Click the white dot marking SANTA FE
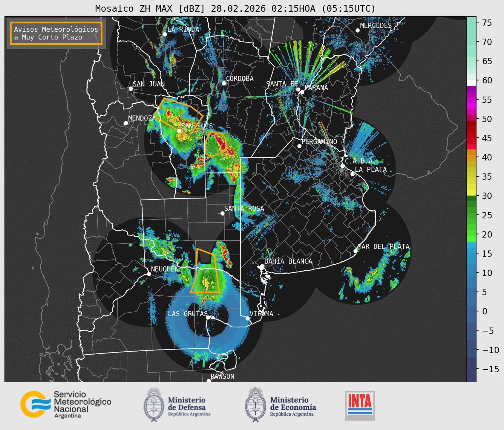The height and width of the screenshot is (430, 504). (x=298, y=89)
